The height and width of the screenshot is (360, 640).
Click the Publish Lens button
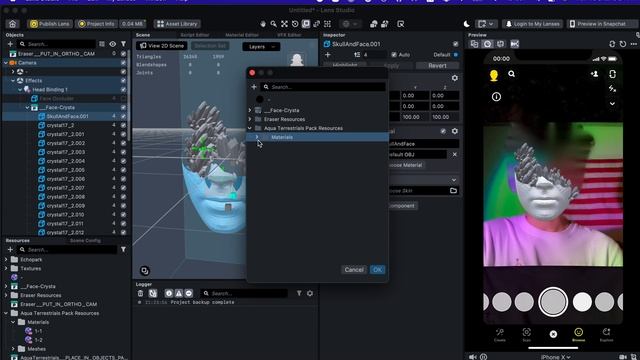49,24
